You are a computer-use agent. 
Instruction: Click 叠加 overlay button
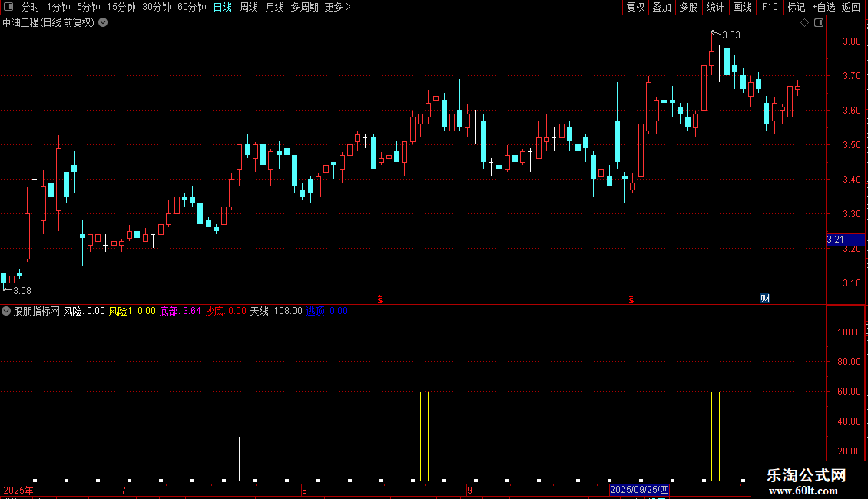point(661,7)
